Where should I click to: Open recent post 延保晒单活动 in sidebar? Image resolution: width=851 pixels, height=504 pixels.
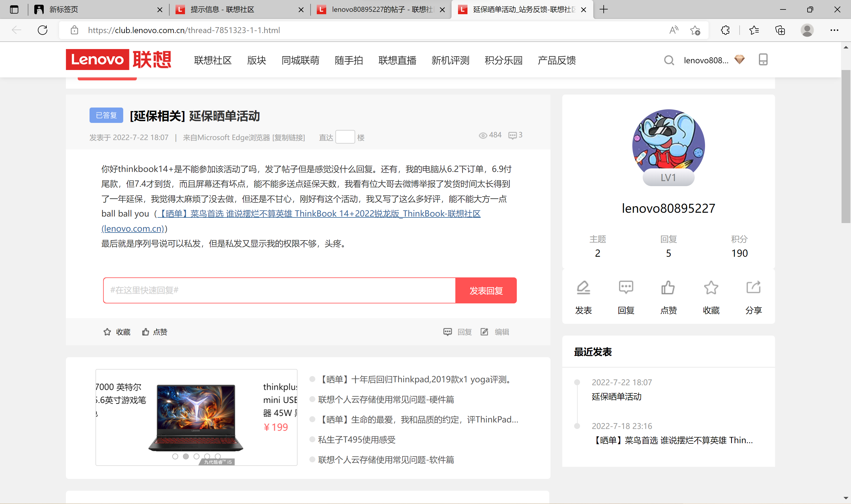pyautogui.click(x=616, y=397)
